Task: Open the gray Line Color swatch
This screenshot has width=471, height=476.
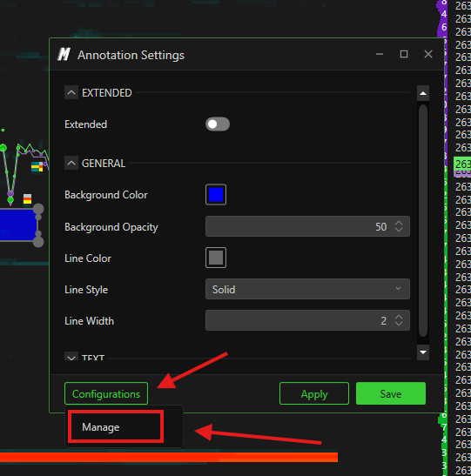Action: click(216, 258)
